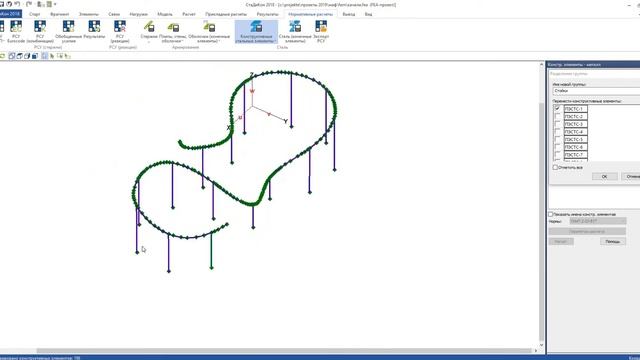
Task: Switch to the Результаты ribbon tab
Action: coord(267,14)
